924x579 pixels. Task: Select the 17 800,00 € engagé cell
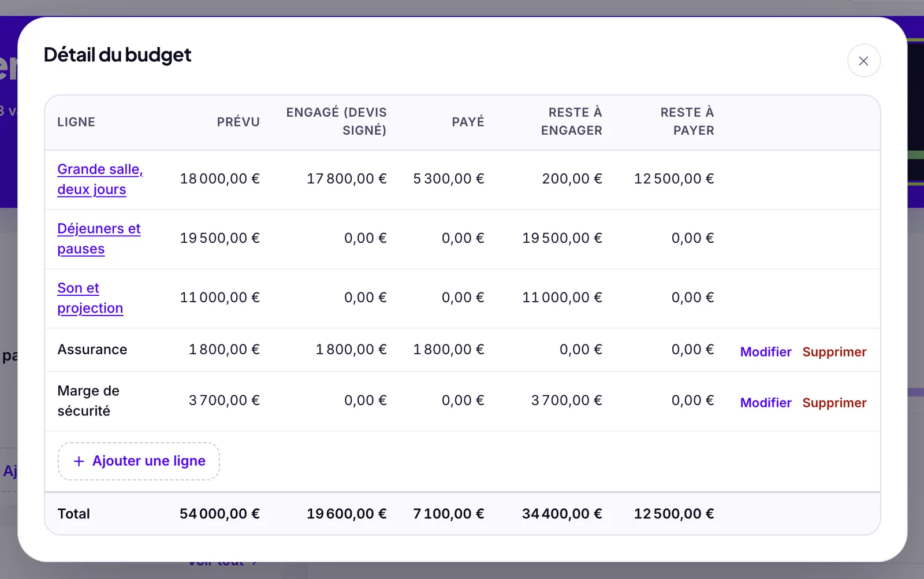point(346,179)
